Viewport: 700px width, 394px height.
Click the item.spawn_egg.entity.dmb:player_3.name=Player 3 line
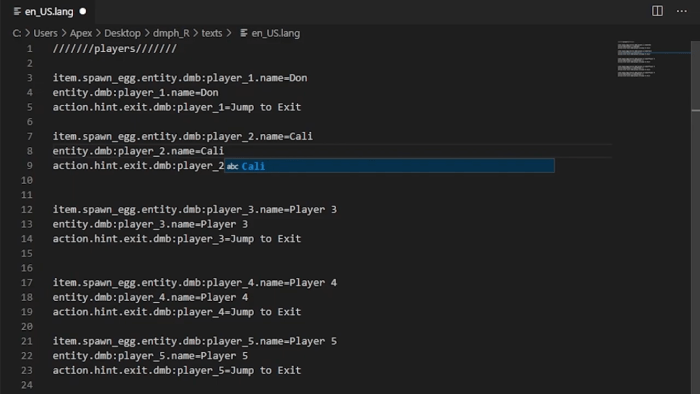(195, 209)
